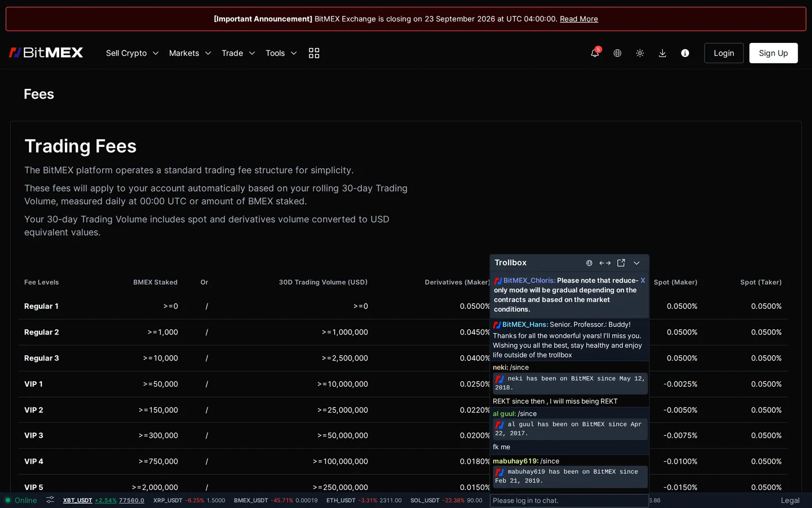
Task: Expand the Markets dropdown menu
Action: click(190, 53)
